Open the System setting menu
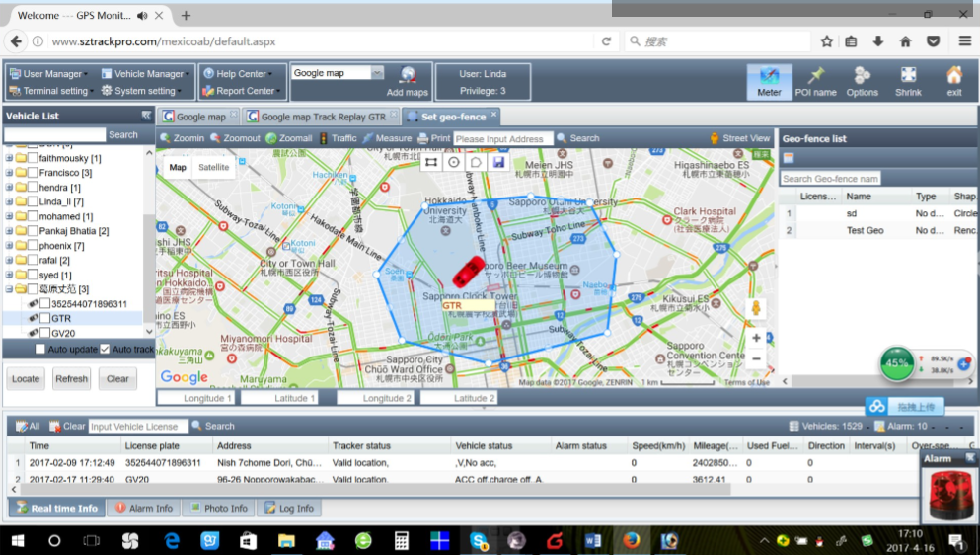 pyautogui.click(x=141, y=91)
